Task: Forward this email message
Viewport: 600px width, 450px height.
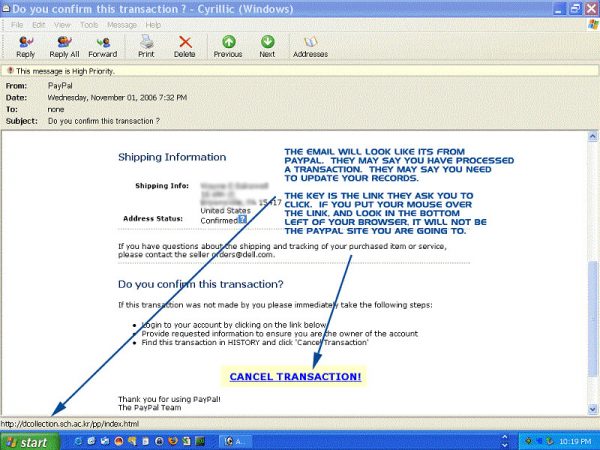Action: click(102, 45)
